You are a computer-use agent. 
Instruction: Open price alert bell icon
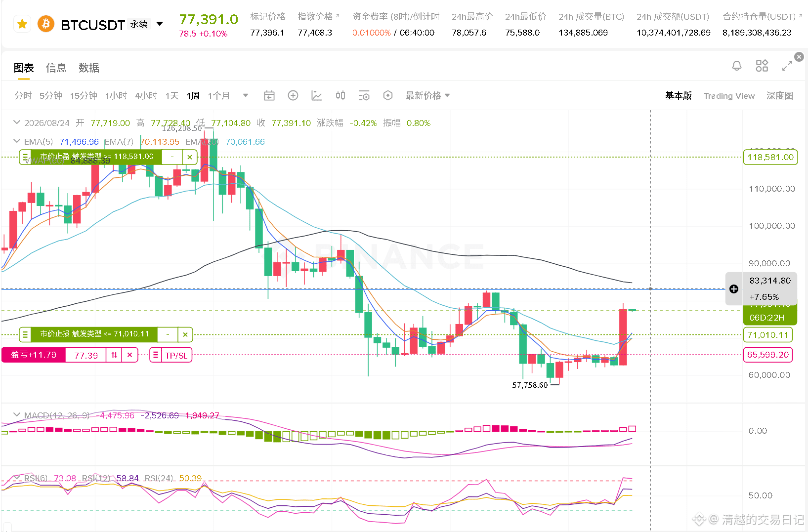point(737,66)
